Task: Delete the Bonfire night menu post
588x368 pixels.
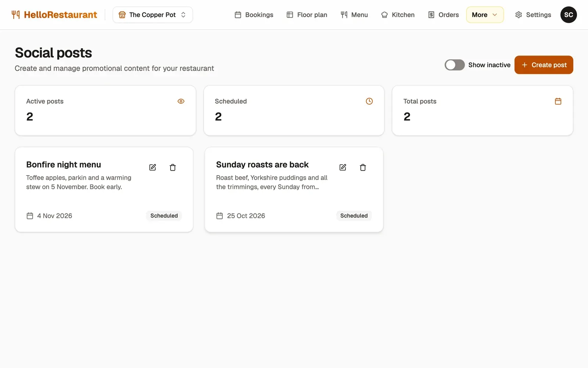Action: tap(173, 167)
